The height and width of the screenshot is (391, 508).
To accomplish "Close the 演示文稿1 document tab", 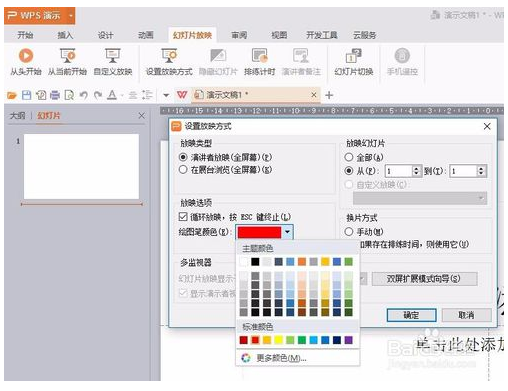I will point(314,95).
